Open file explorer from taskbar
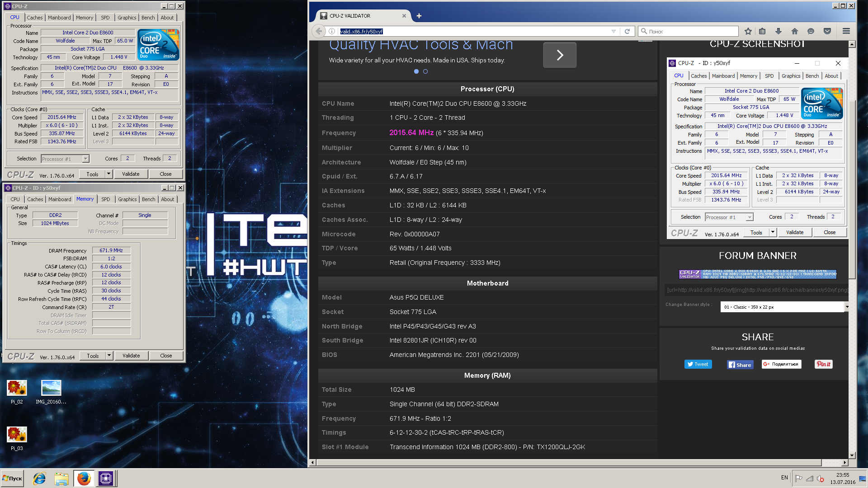 (61, 479)
